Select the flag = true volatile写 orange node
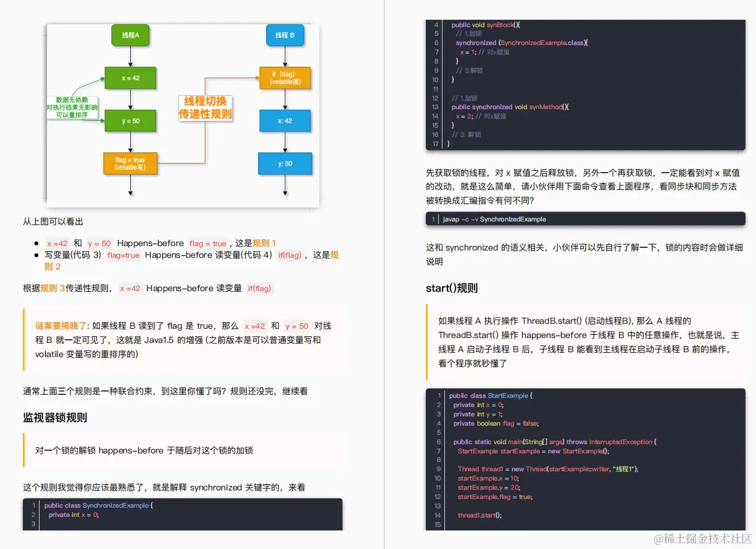 pyautogui.click(x=130, y=163)
